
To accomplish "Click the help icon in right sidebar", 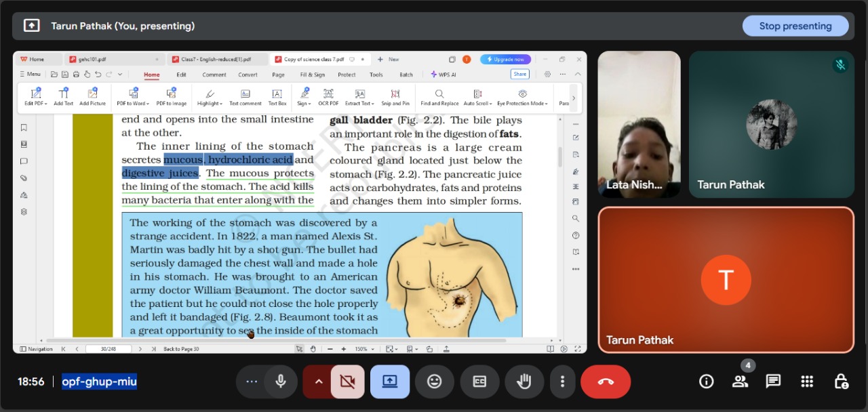I will 576,235.
